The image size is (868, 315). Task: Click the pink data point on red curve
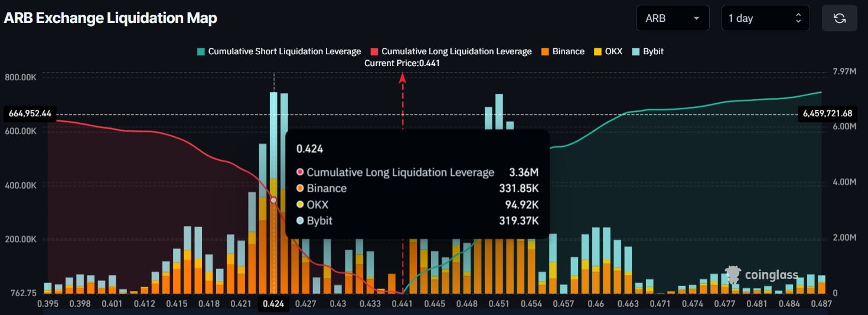[x=273, y=201]
